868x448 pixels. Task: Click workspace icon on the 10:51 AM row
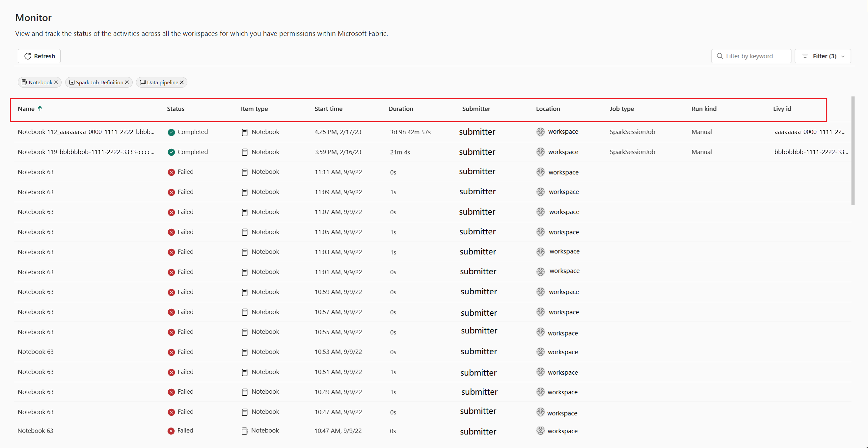click(540, 372)
